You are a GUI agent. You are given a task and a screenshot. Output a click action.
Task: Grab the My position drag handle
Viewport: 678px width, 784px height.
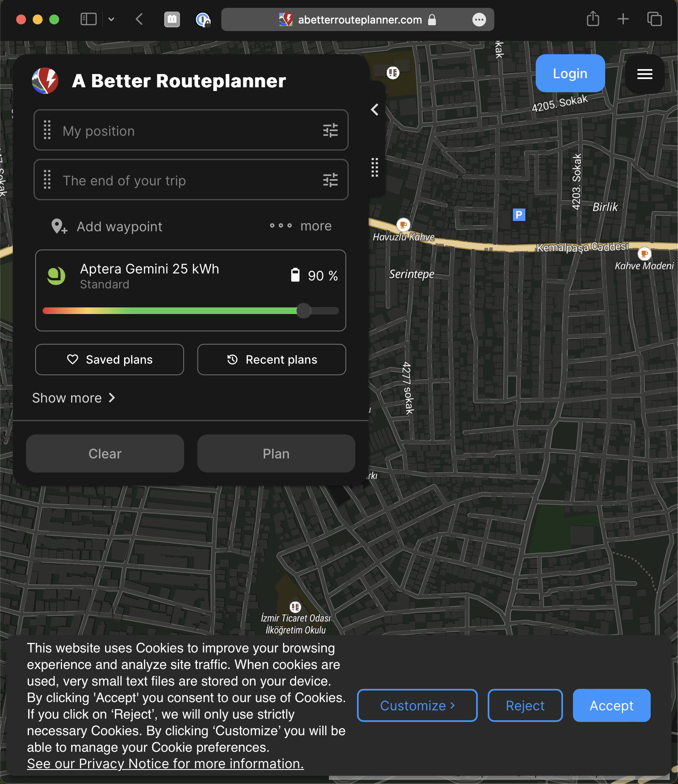tap(47, 130)
